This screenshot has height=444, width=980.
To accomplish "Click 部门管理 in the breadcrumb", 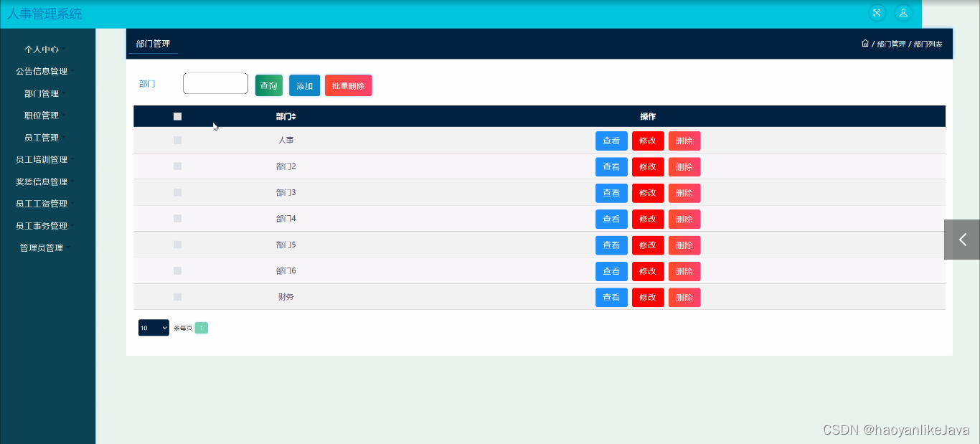I will point(891,44).
